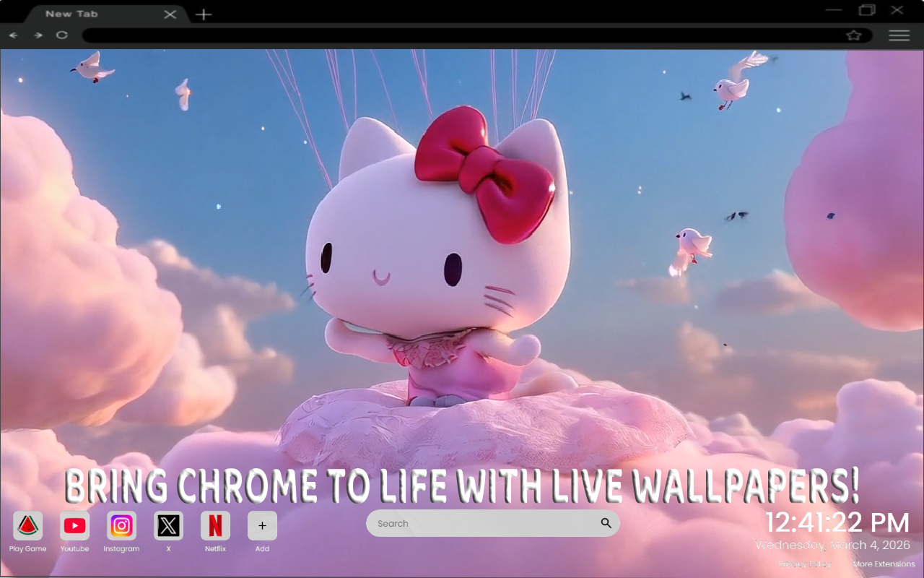Click the 12:41:22 PM clock text
924x578 pixels.
click(837, 522)
